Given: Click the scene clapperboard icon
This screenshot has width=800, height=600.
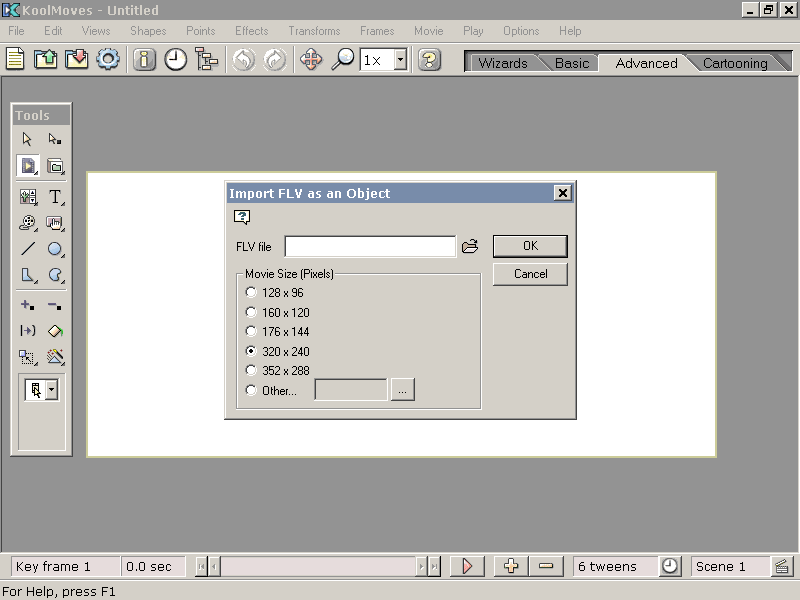Looking at the screenshot, I should coord(781,566).
